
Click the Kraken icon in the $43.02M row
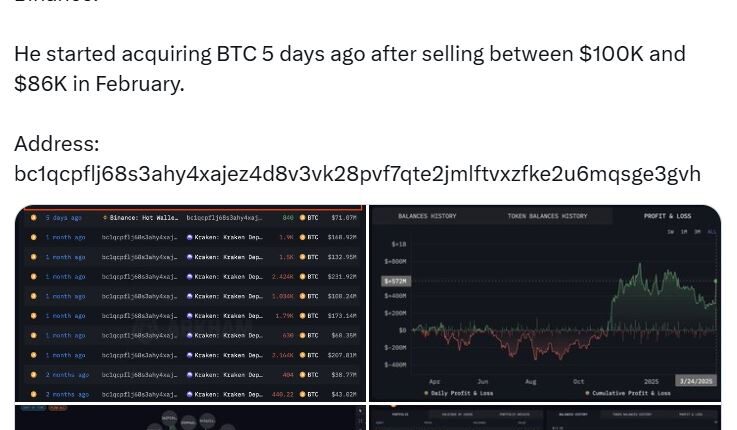(x=190, y=394)
